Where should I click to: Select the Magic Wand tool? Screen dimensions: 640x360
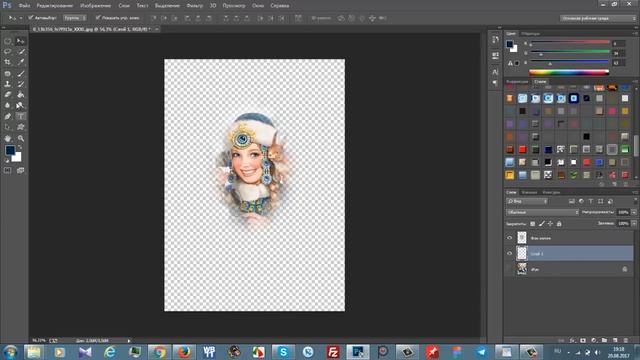[20, 51]
